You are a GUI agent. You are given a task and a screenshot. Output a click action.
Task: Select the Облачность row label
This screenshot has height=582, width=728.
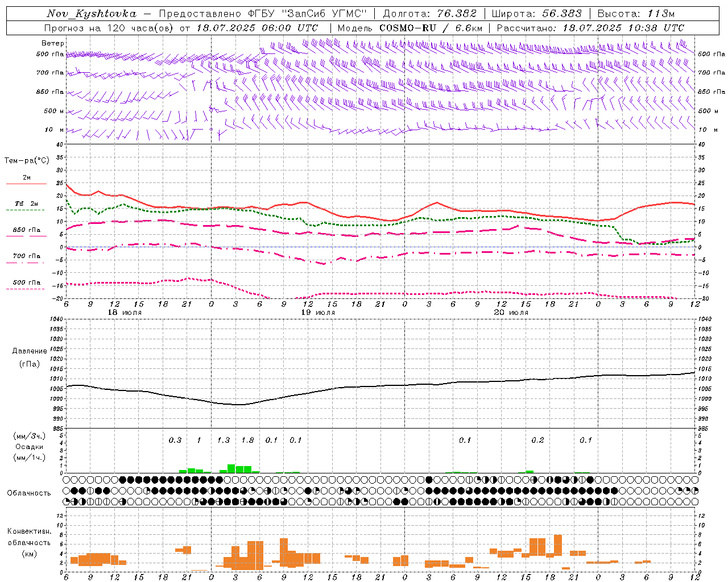(29, 493)
